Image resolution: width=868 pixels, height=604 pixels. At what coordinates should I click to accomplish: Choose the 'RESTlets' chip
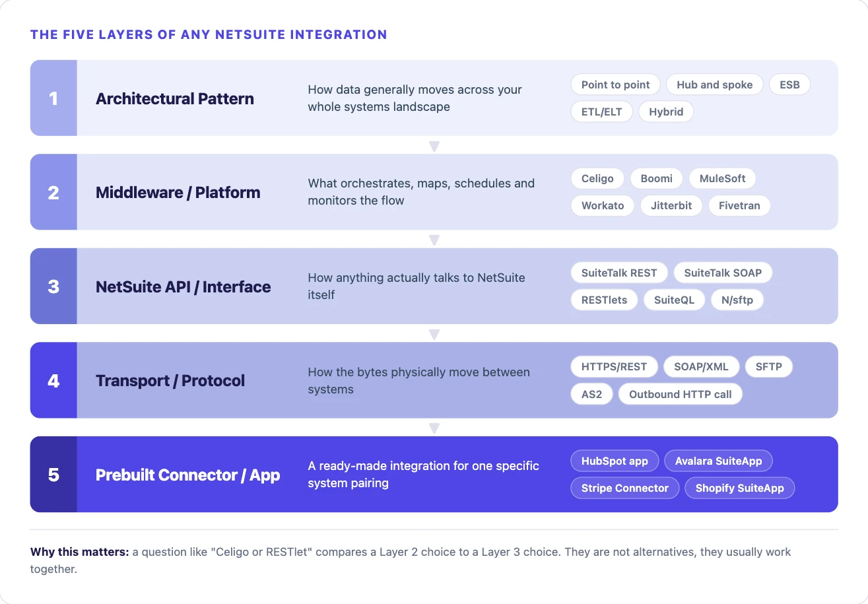coord(604,300)
